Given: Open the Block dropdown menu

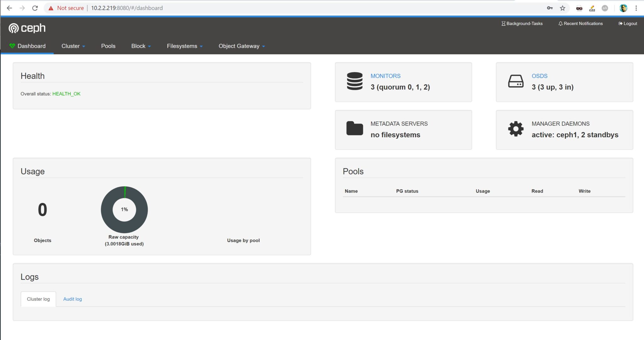Looking at the screenshot, I should 140,46.
